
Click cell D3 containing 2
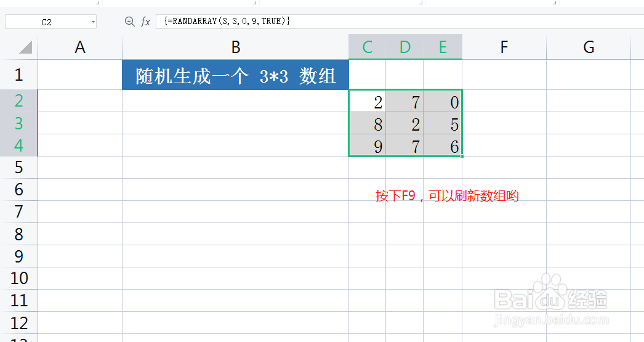pos(405,123)
